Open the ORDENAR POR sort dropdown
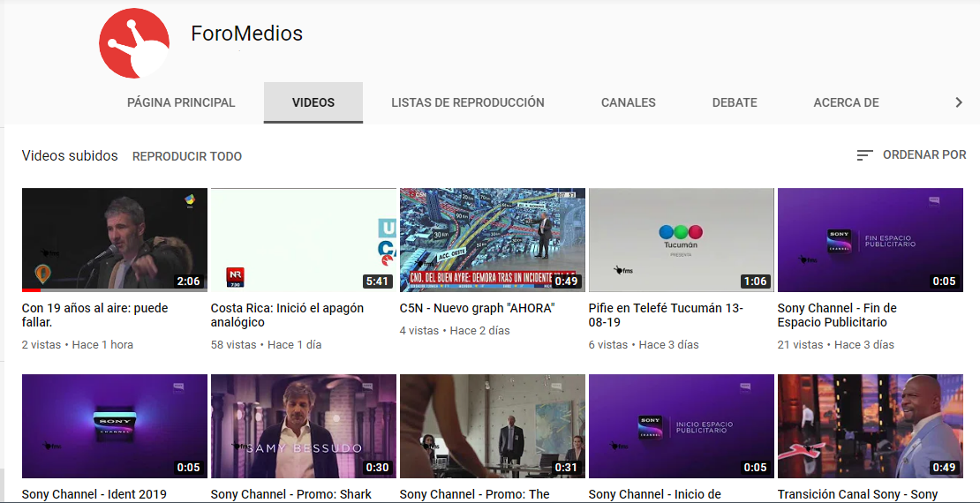Image resolution: width=980 pixels, height=503 pixels. 911,155
